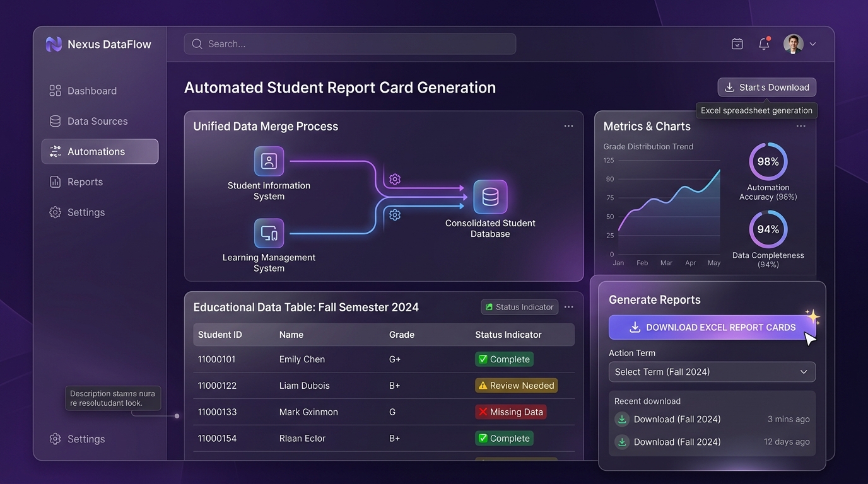Click the Missing Data status badge
The image size is (868, 484).
[510, 412]
